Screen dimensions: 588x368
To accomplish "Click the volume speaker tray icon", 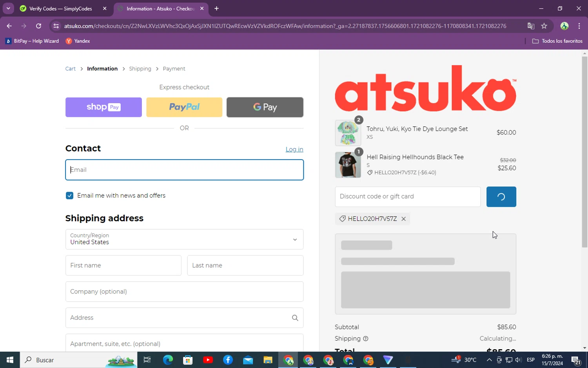I will 519,360.
